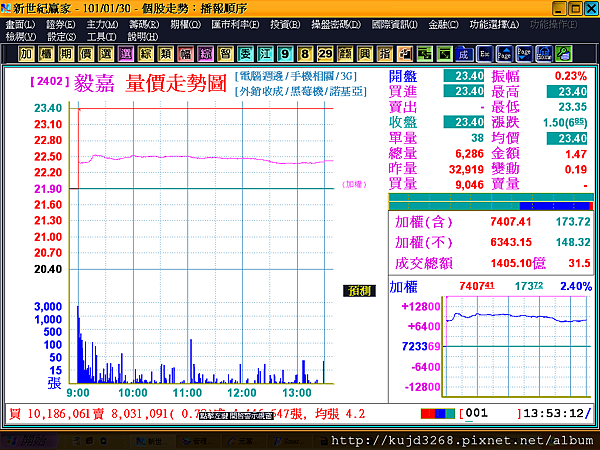The height and width of the screenshot is (450, 600).
Task: Click the magenta 綜 toolbar icon
Action: pos(205,54)
